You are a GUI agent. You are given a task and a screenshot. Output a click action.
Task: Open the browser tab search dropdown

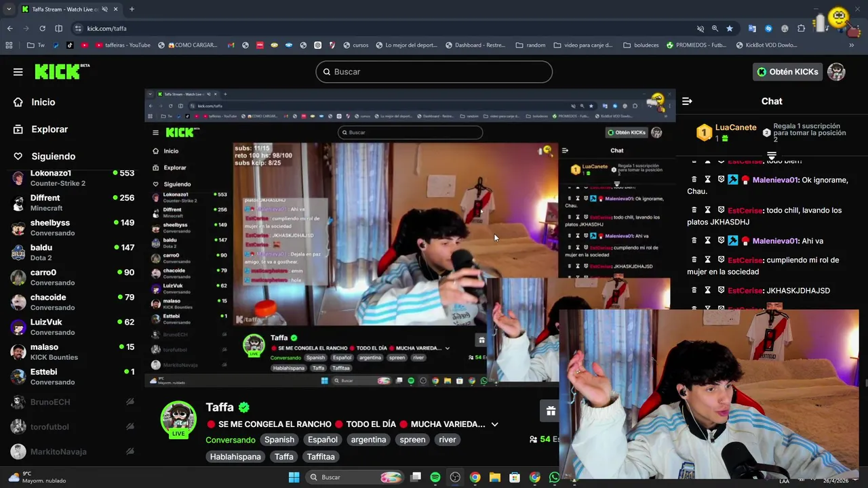pyautogui.click(x=9, y=9)
